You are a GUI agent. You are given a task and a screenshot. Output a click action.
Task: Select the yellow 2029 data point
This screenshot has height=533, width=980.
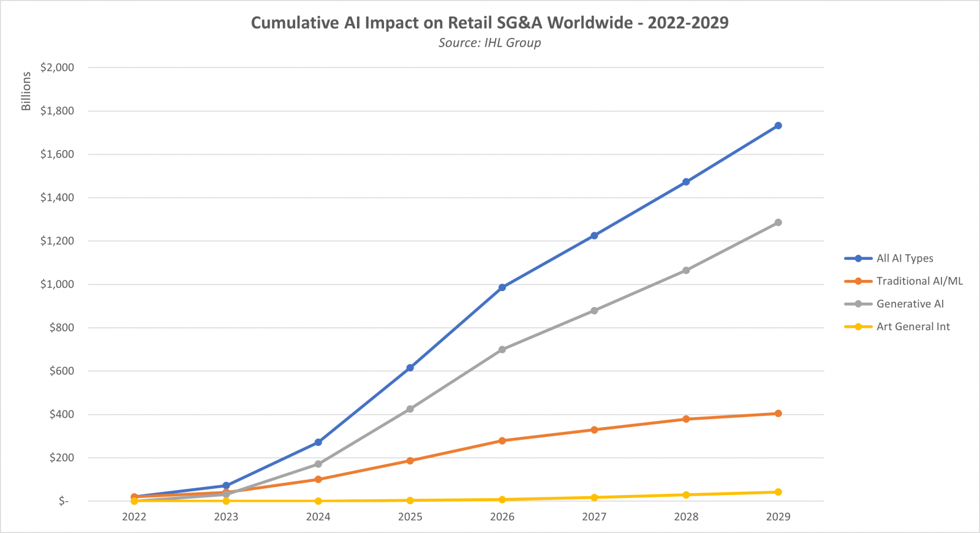[778, 492]
